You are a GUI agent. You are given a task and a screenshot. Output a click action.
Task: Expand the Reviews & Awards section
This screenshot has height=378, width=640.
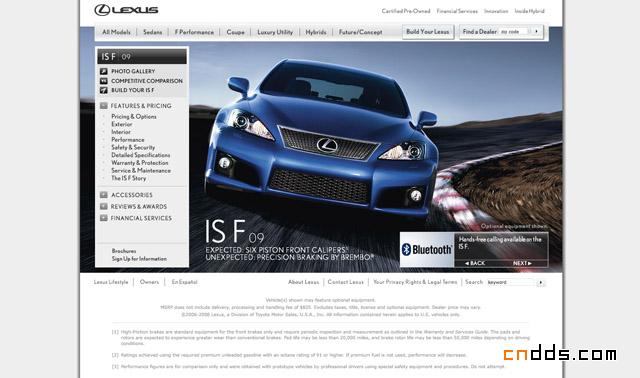(104, 207)
